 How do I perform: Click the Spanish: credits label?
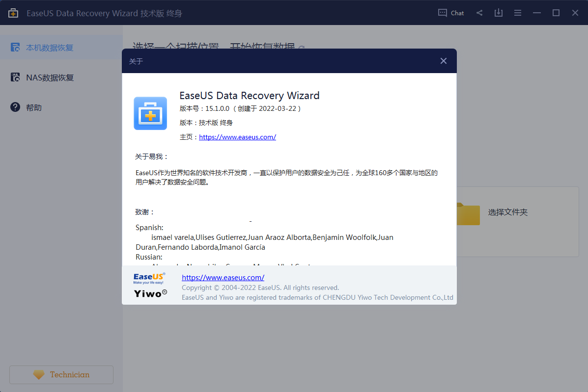coord(149,228)
